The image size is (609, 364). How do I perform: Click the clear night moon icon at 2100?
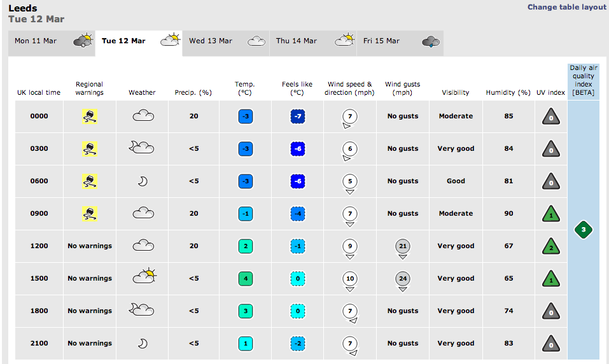pos(143,344)
